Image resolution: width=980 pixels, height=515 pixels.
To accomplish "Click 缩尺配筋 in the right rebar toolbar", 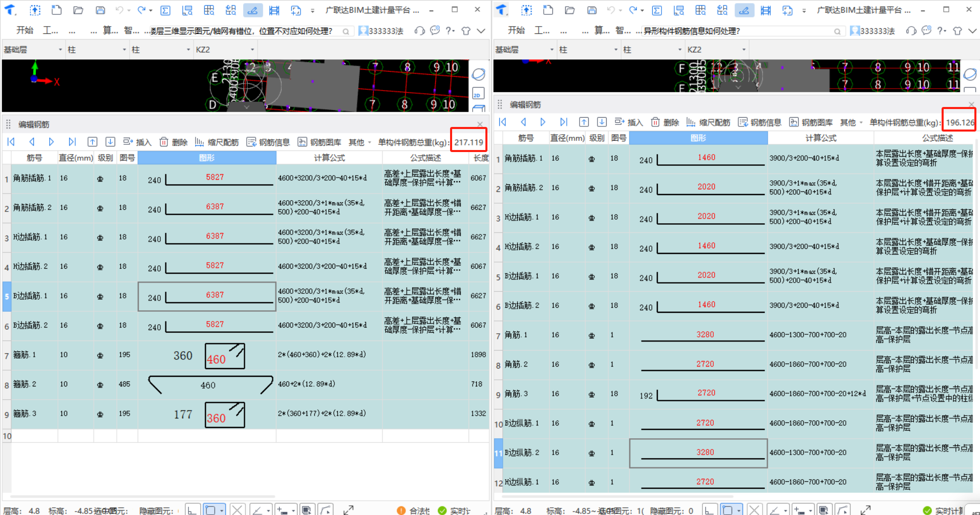I will click(x=708, y=122).
